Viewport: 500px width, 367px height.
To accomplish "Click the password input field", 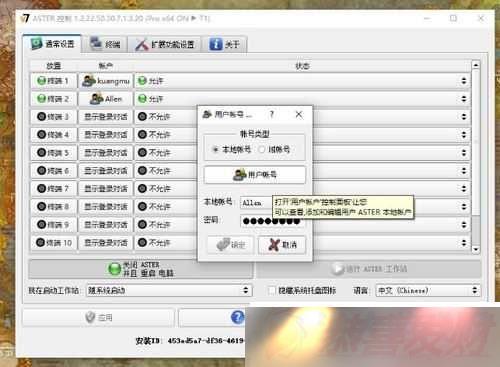I will coord(272,221).
